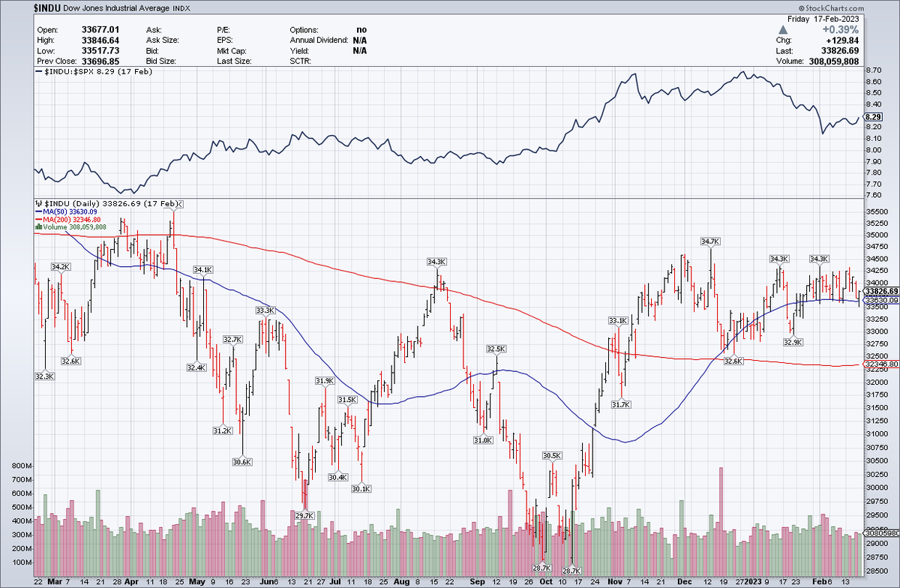Click the +0.39% percent change value

click(x=841, y=28)
